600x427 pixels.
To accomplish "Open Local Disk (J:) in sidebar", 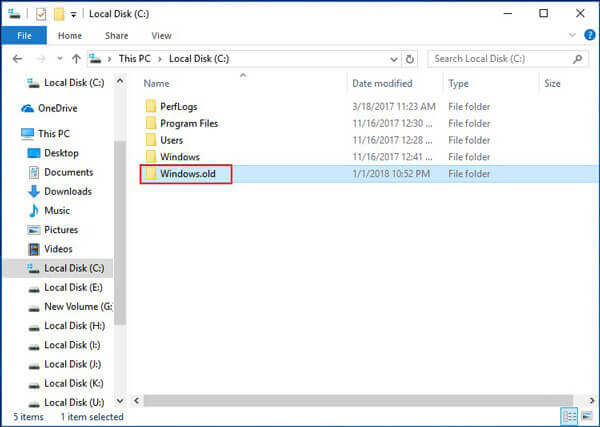I will click(x=73, y=364).
